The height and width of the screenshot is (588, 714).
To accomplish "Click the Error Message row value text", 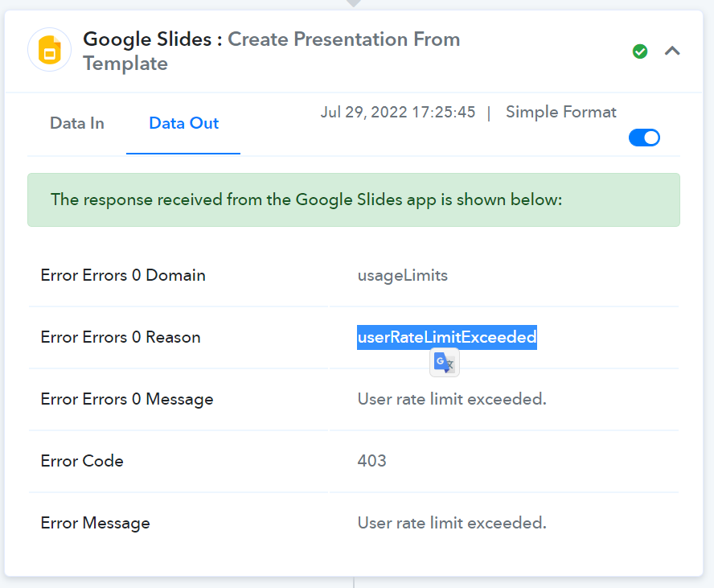I will [452, 523].
